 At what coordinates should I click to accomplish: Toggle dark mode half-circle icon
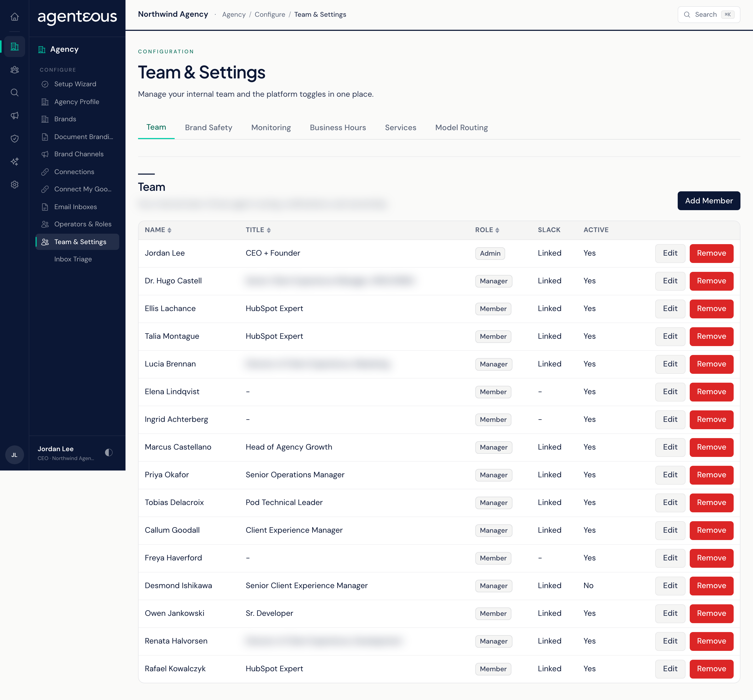pyautogui.click(x=109, y=452)
